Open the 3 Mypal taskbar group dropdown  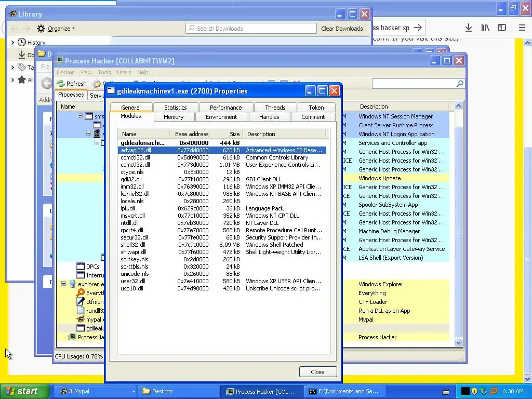(134, 391)
